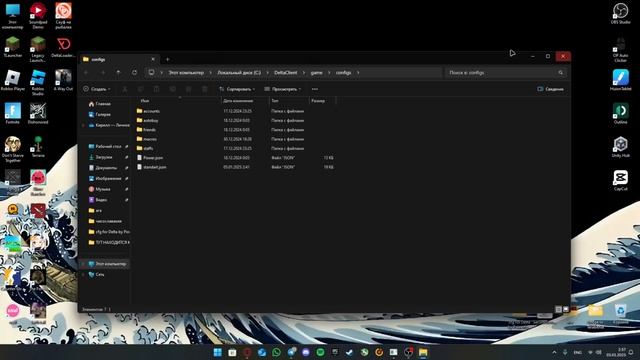
Task: Switch input language ENG in tray
Action: [x=578, y=352]
